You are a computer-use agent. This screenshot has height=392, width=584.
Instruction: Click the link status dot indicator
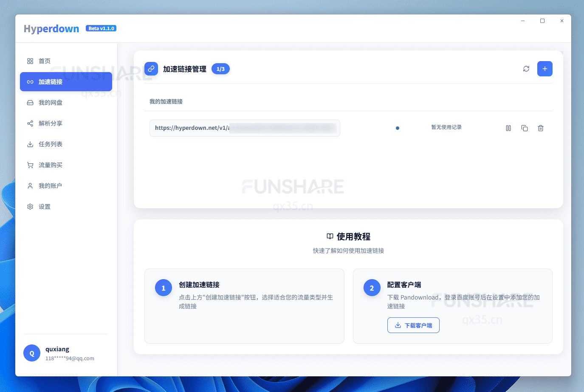coord(398,128)
